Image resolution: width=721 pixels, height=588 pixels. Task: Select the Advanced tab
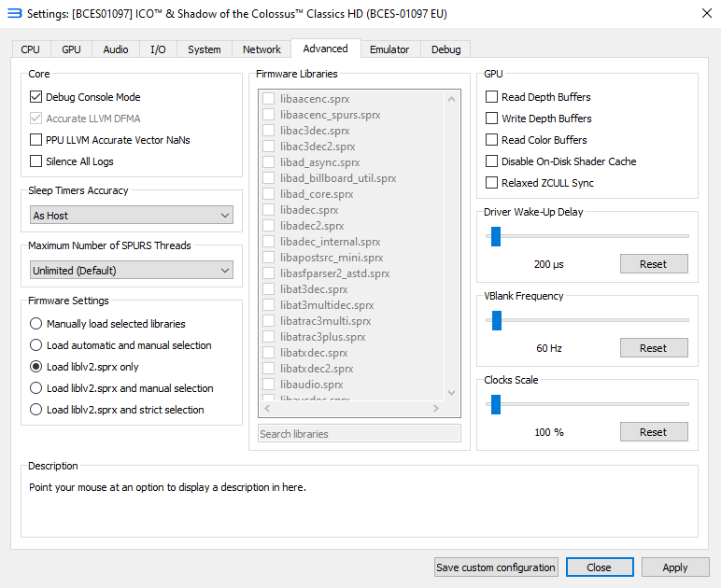326,49
